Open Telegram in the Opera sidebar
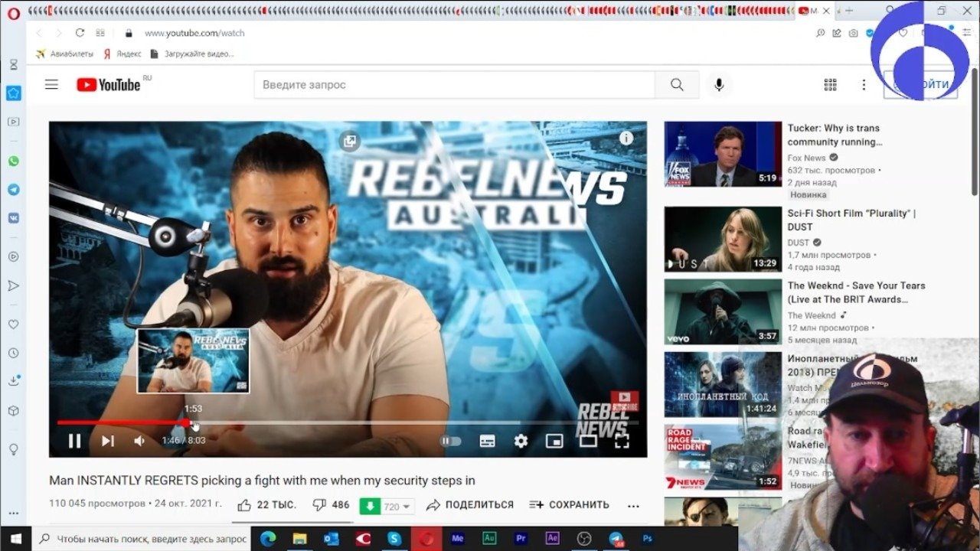 coord(13,189)
